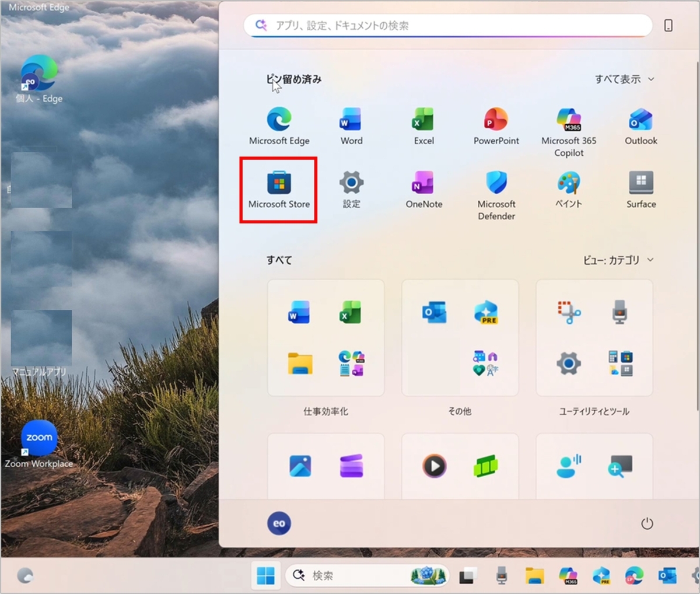Expand the app cluster in ユーティリティとツール card
Image resolution: width=700 pixels, height=594 pixels.
click(x=620, y=363)
